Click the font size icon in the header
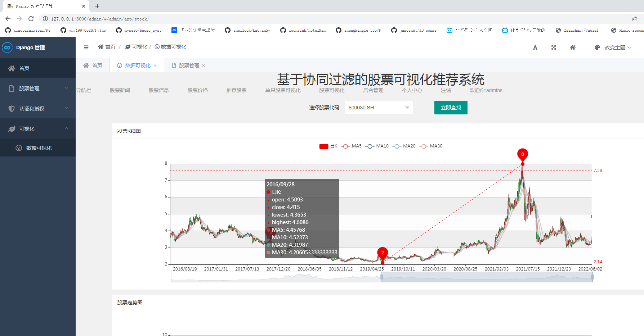 [x=535, y=47]
